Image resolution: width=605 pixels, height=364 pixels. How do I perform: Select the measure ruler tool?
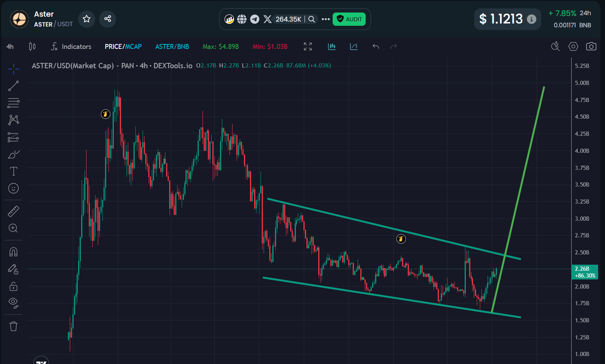pyautogui.click(x=13, y=211)
